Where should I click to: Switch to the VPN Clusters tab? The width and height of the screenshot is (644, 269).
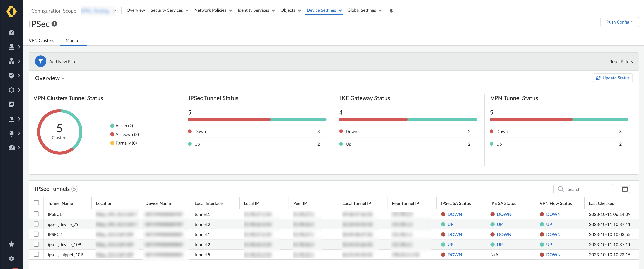(41, 40)
